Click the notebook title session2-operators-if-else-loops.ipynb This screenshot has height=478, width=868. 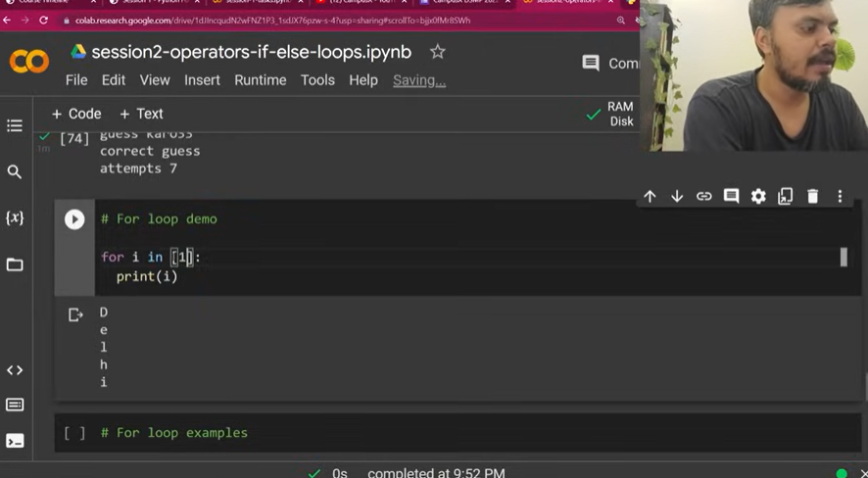tap(252, 52)
